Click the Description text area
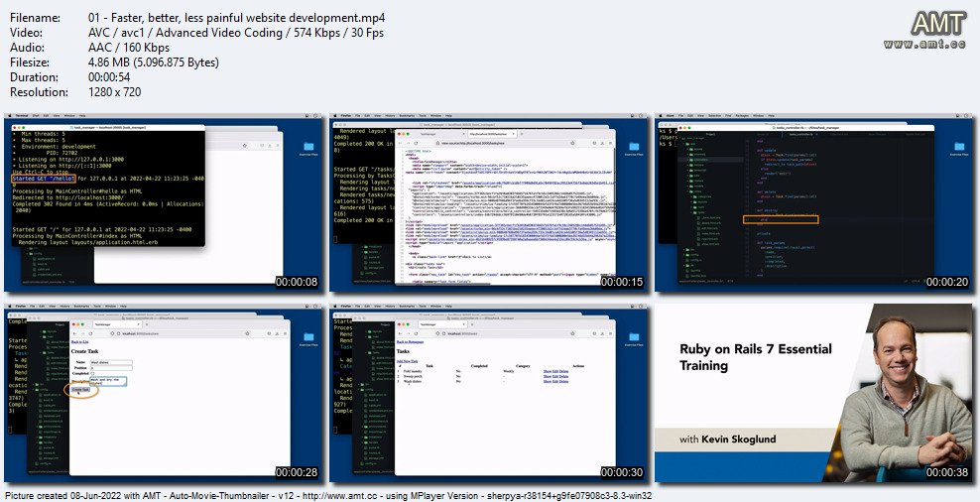Viewport: 980px width, 502px height. pyautogui.click(x=108, y=381)
